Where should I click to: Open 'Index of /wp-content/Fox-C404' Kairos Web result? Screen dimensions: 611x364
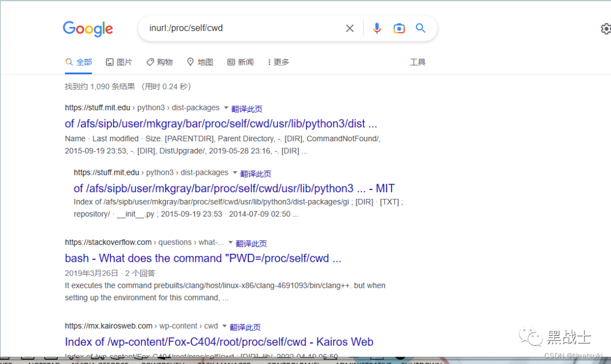point(219,342)
